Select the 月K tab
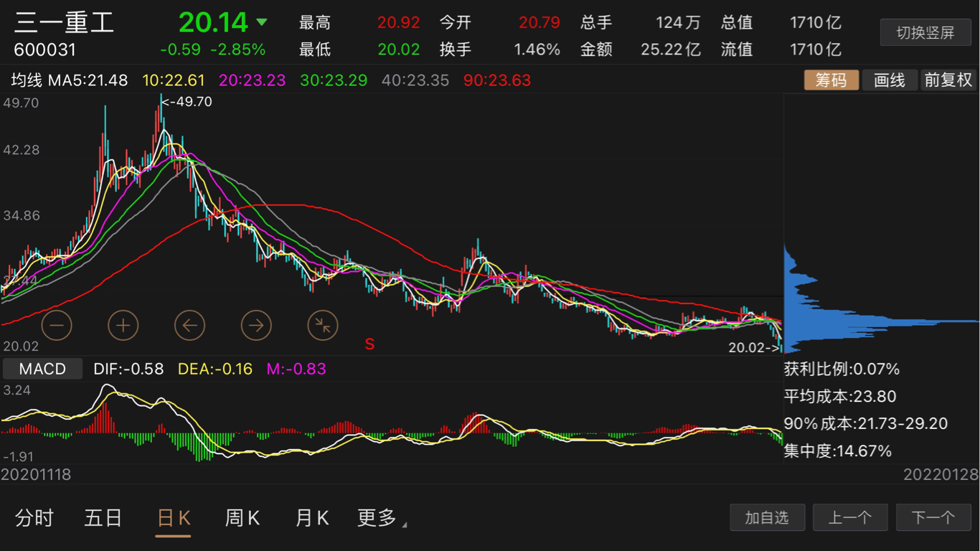The width and height of the screenshot is (980, 551). [x=312, y=518]
